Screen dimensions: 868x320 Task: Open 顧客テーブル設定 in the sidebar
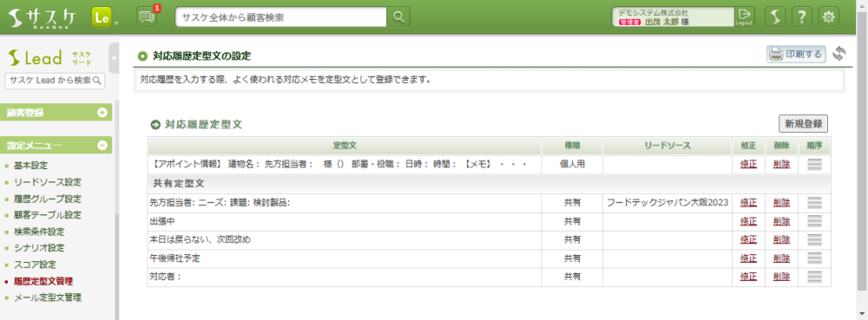[48, 215]
